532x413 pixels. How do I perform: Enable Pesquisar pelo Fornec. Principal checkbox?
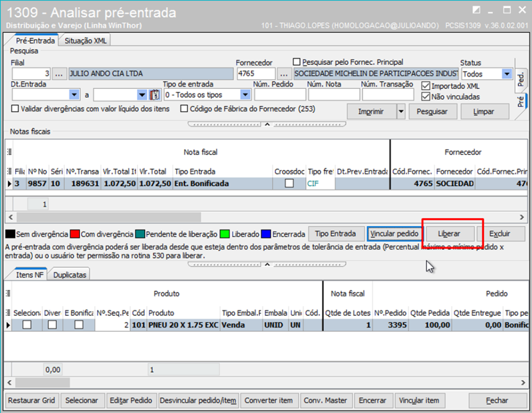(297, 62)
